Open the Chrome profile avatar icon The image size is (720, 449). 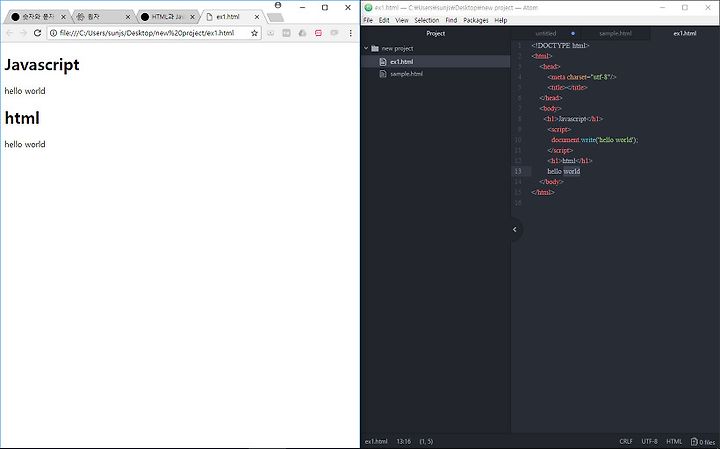tap(278, 5)
